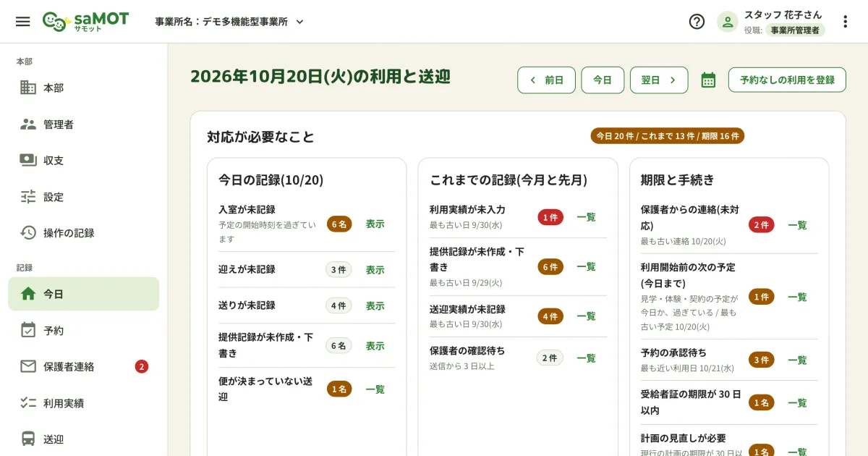
Task: Click the 2件 badge for 保護者の確認待ち
Action: point(550,358)
